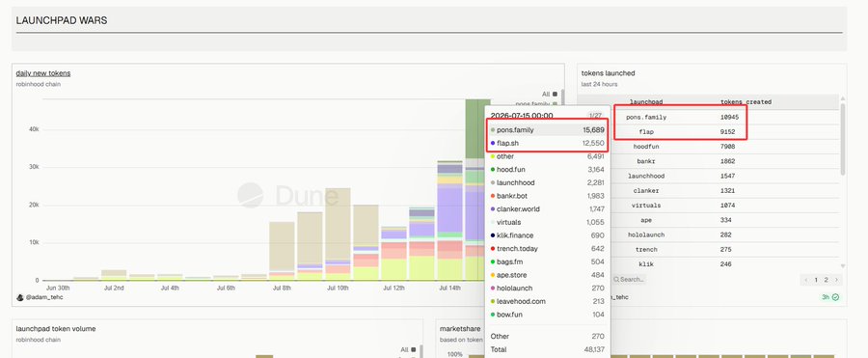This screenshot has height=358, width=868.
Task: Click the adam_tehc avatar icon below the chart
Action: click(x=20, y=297)
